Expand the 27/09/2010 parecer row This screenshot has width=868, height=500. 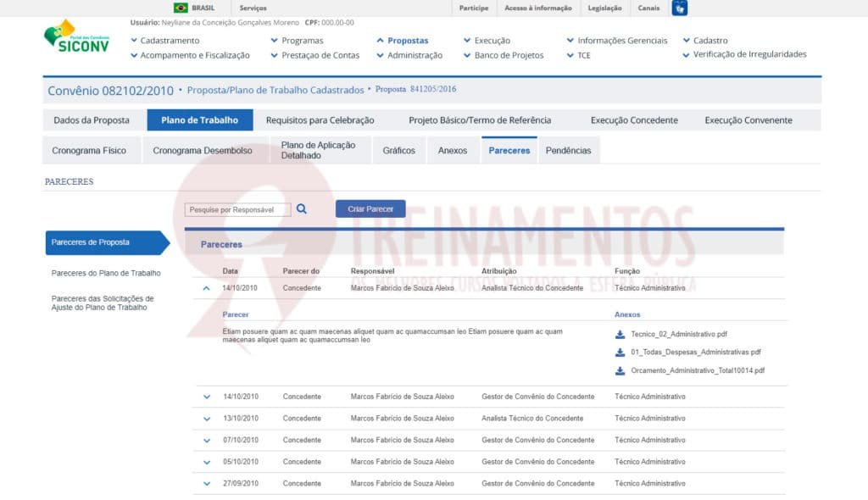click(x=206, y=484)
